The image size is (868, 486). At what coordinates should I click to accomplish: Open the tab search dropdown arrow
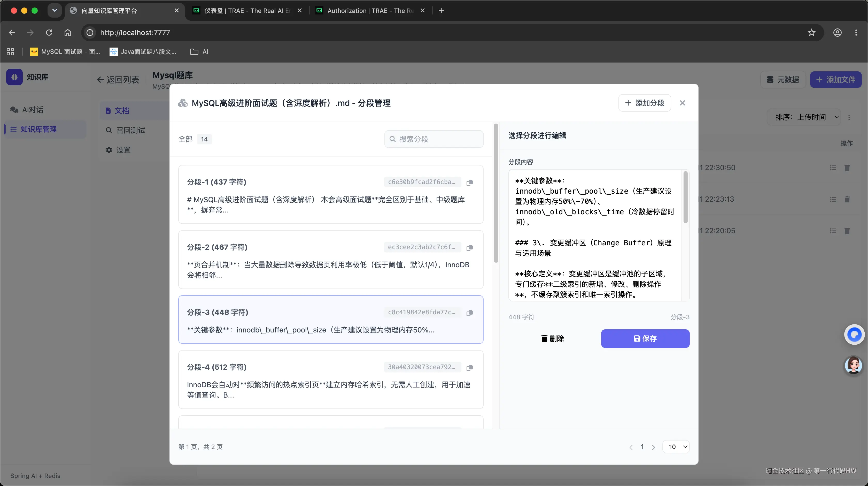pos(55,10)
